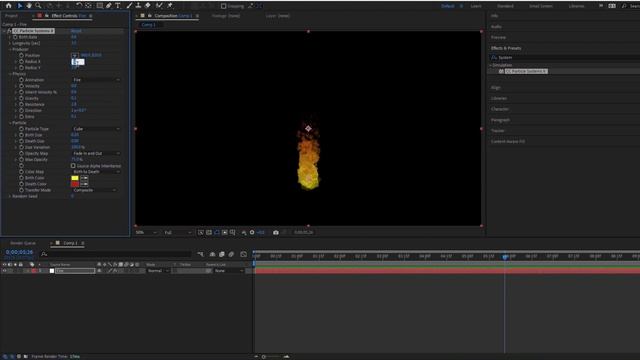Pick Death Color with eyedropper
This screenshot has height=360, width=640.
[84, 184]
